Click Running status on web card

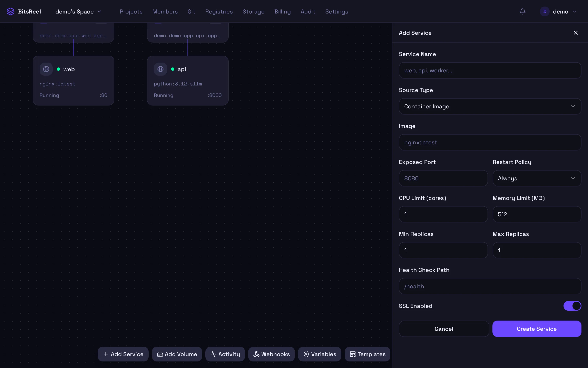(49, 95)
